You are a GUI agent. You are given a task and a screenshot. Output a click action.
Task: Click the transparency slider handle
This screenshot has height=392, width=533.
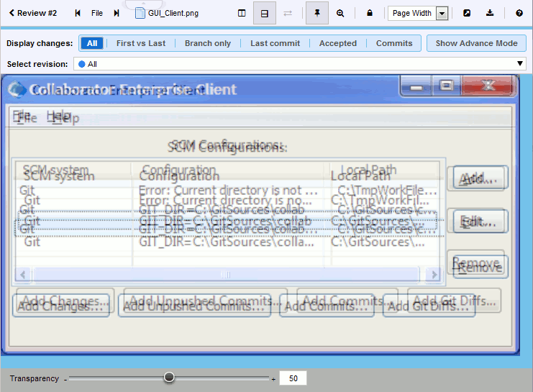point(169,377)
